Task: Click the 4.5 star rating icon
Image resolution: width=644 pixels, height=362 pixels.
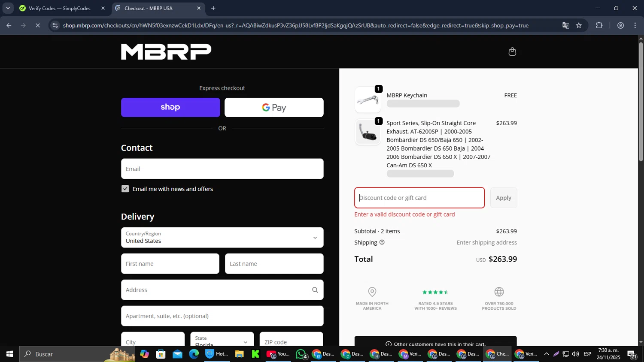Action: pyautogui.click(x=435, y=292)
